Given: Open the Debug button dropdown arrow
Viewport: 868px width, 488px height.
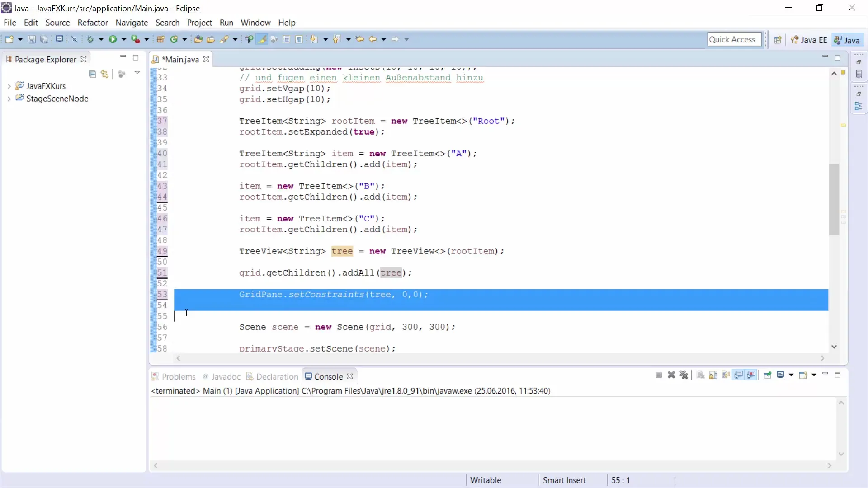Looking at the screenshot, I should [x=101, y=39].
